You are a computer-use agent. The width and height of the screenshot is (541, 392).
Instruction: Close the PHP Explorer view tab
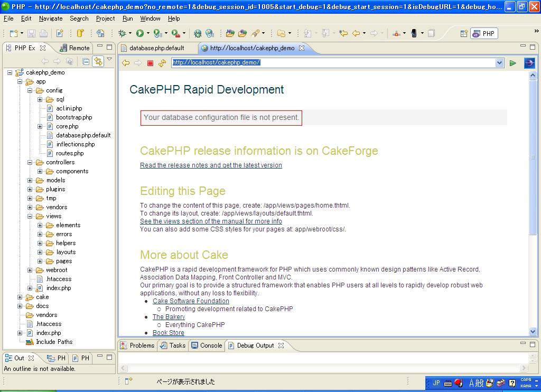coord(43,48)
